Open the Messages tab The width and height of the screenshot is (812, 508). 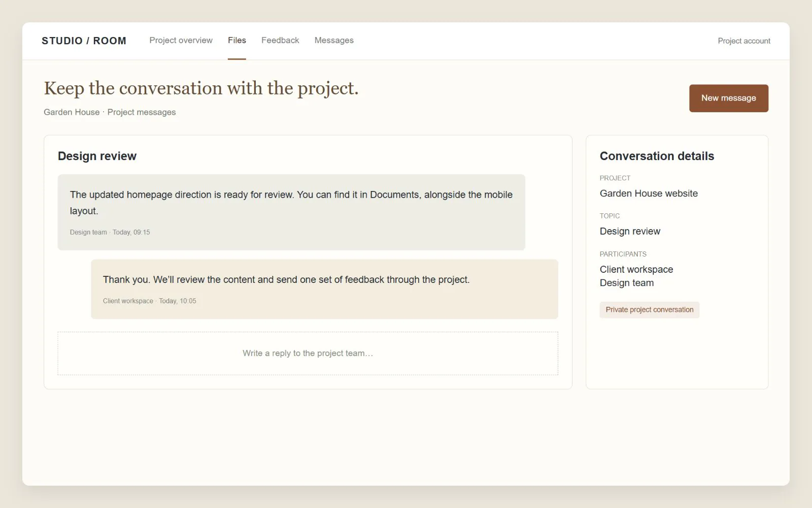point(334,40)
